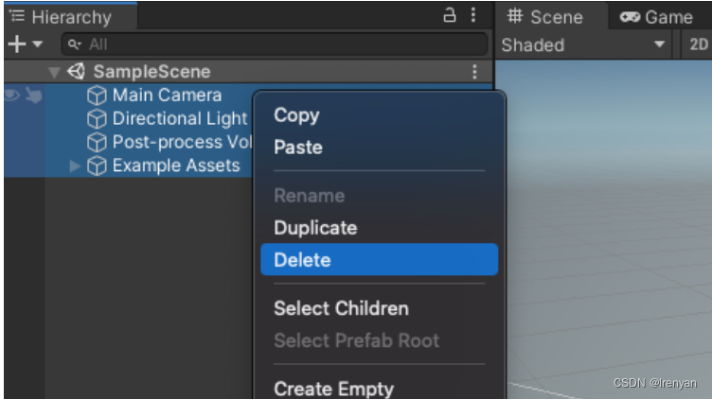Click the Hierarchy panel lock icon
This screenshot has width=712, height=400.
451,15
